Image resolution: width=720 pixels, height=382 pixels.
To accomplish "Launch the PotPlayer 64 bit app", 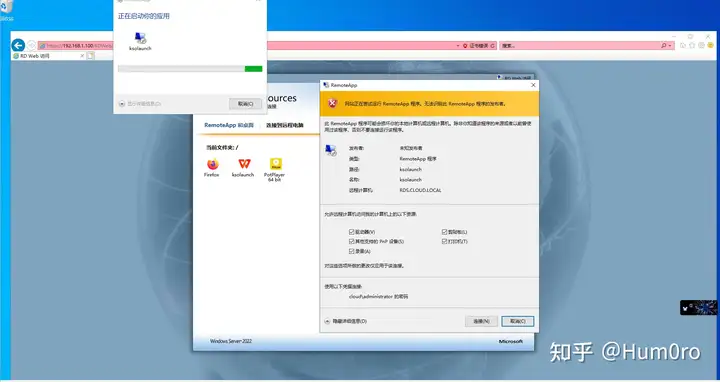I will (276, 164).
